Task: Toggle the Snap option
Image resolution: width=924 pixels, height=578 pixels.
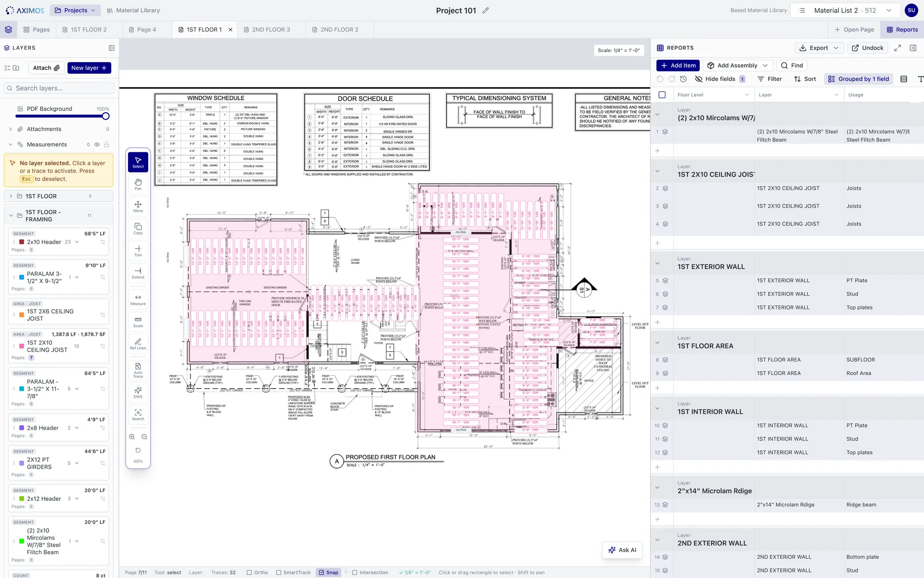Action: point(328,572)
